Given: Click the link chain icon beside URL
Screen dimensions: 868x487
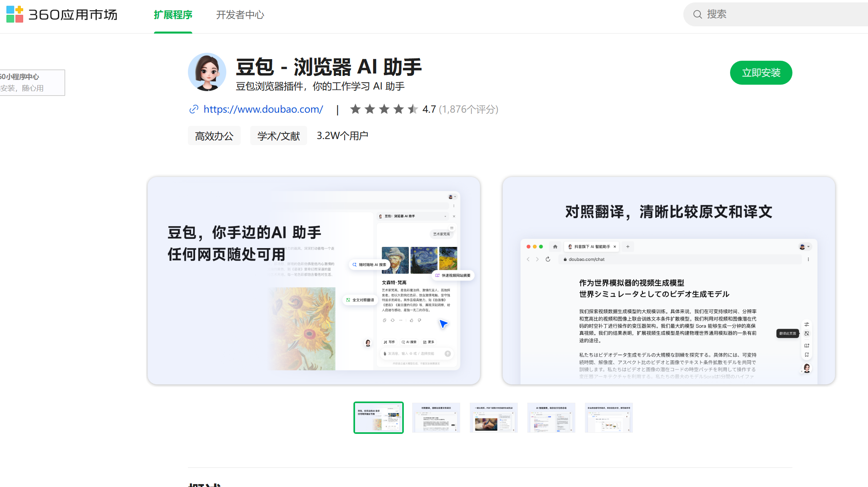Looking at the screenshot, I should (x=194, y=109).
